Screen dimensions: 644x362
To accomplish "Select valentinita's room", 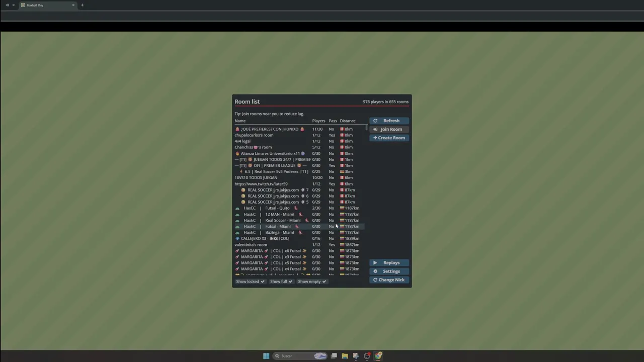I will coord(299,245).
